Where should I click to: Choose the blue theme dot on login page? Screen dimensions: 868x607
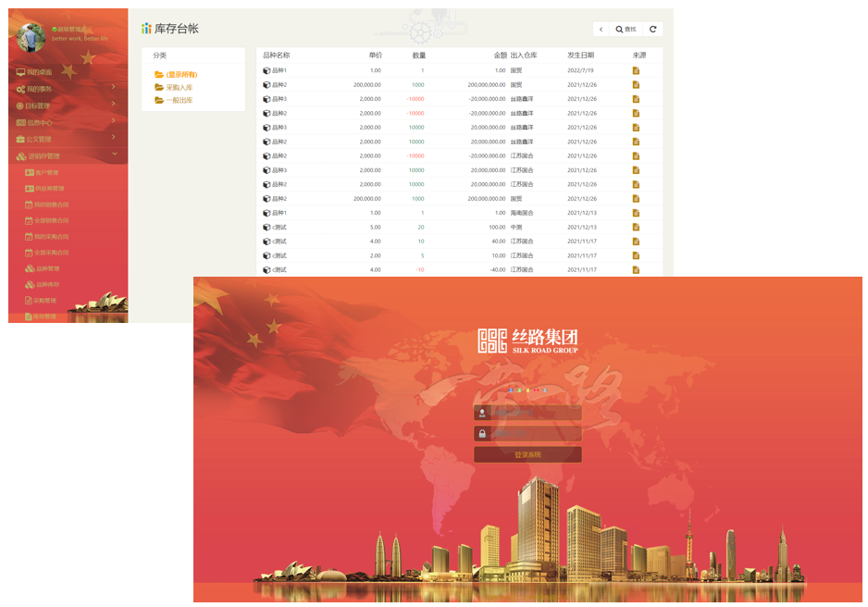(x=511, y=390)
